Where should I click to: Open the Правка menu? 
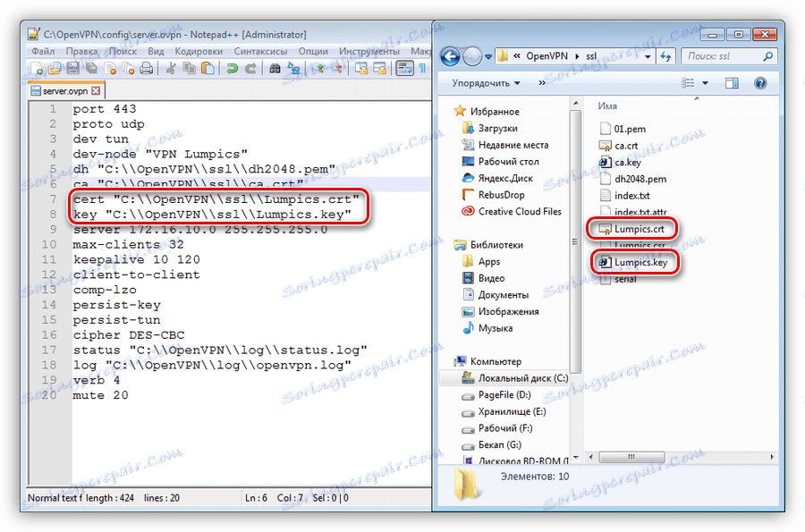[81, 51]
